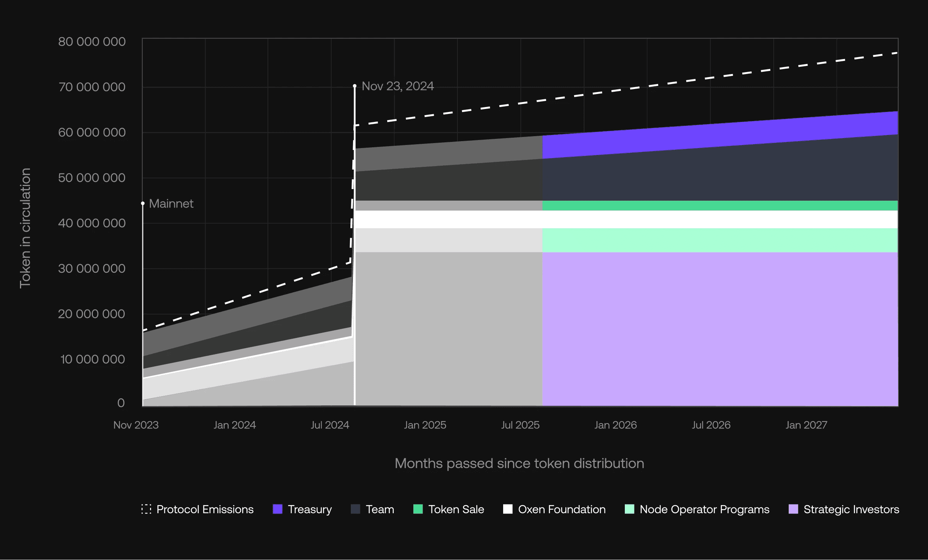Screen dimensions: 928x560
Task: Click the Jul 2026 x-axis label
Action: [x=711, y=425]
